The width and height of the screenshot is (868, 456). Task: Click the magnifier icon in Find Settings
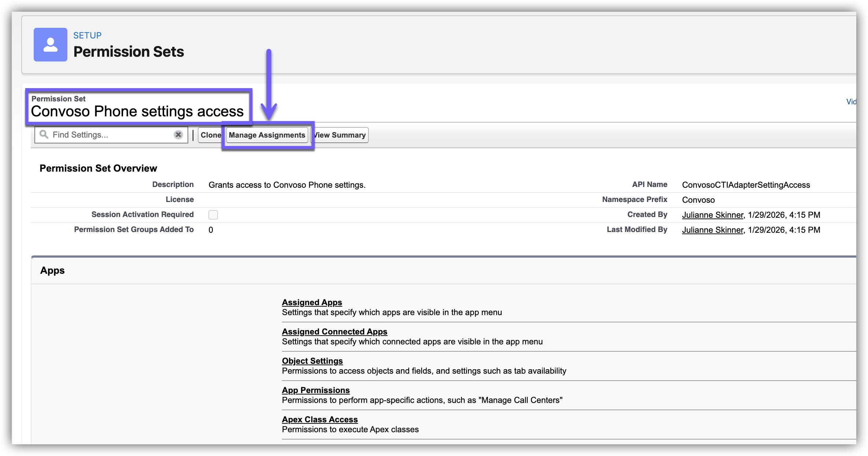44,134
